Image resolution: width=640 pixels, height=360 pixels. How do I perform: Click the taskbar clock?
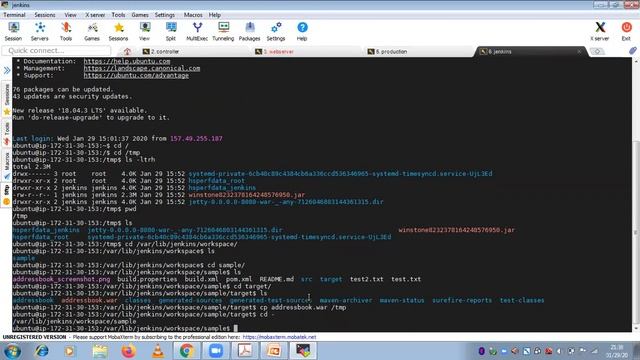point(617,351)
